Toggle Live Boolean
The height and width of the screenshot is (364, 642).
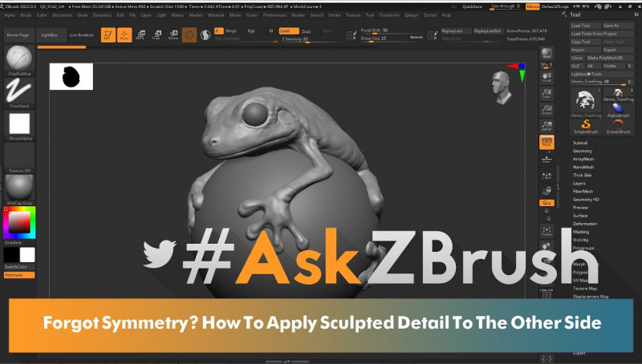point(82,35)
